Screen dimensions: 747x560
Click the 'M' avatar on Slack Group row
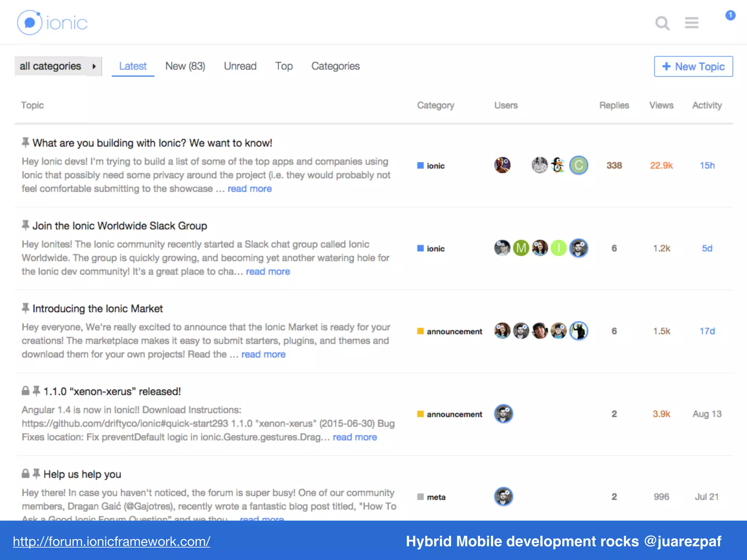[x=521, y=248]
